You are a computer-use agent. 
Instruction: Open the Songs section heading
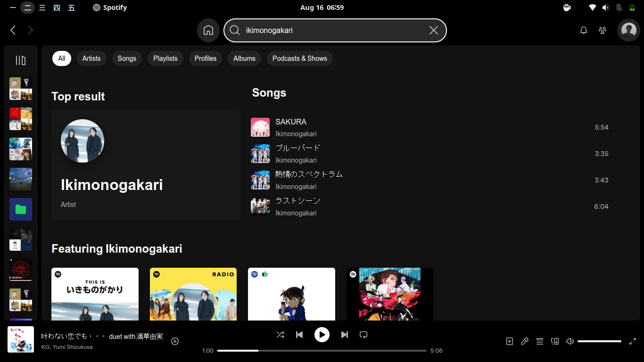point(269,93)
